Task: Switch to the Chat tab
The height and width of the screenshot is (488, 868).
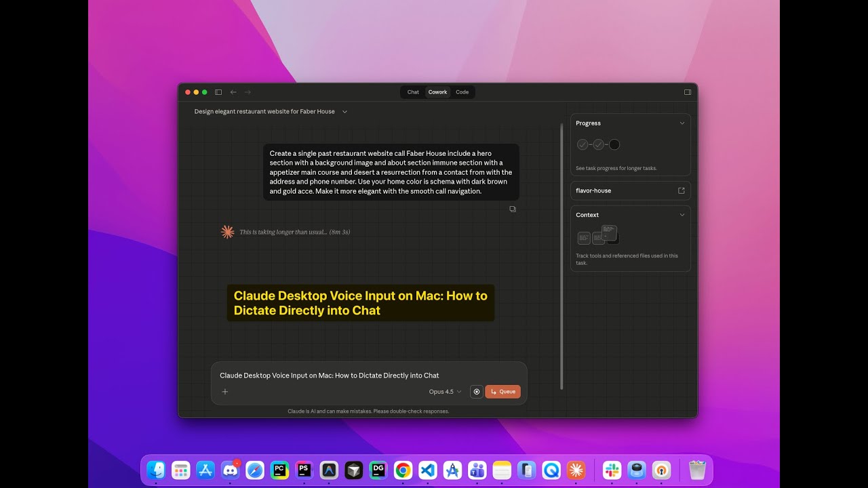Action: coord(413,92)
